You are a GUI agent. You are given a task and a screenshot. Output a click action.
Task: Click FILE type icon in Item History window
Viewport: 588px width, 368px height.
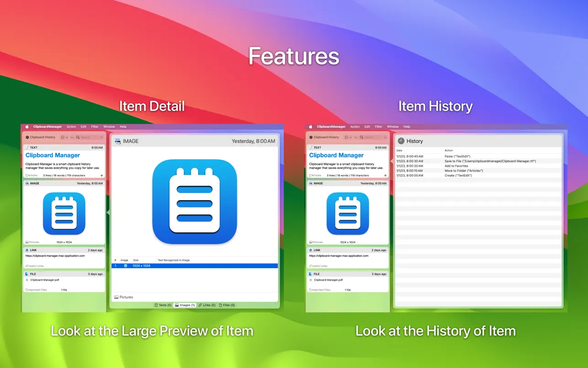pyautogui.click(x=310, y=274)
